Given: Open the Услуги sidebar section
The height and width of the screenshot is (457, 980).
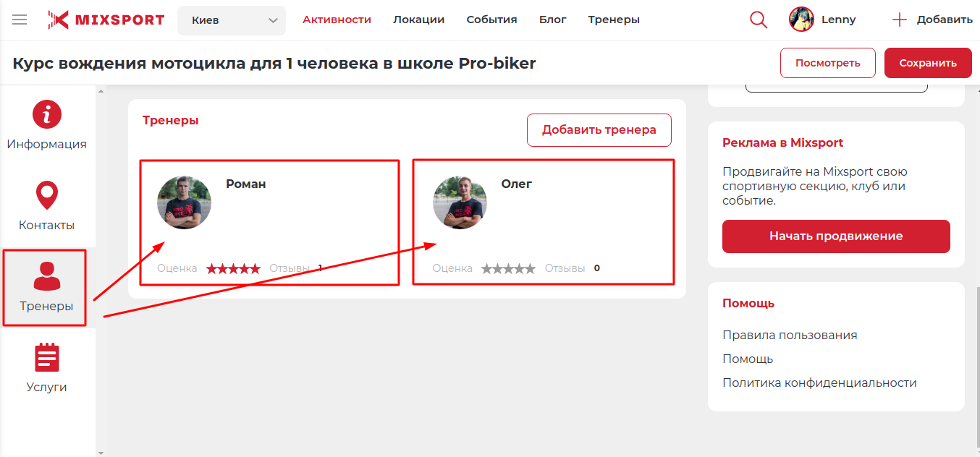Looking at the screenshot, I should coord(47,368).
